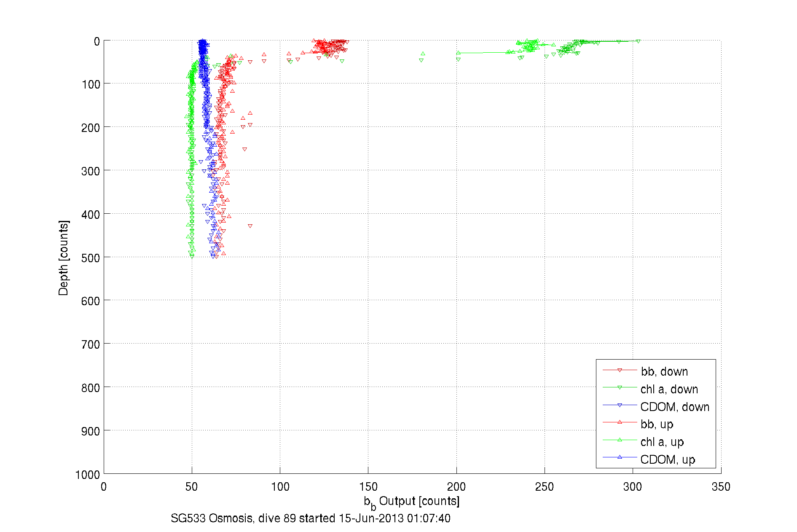The image size is (797, 532).
Task: Click the y-axis tick label 100
Action: click(x=91, y=84)
